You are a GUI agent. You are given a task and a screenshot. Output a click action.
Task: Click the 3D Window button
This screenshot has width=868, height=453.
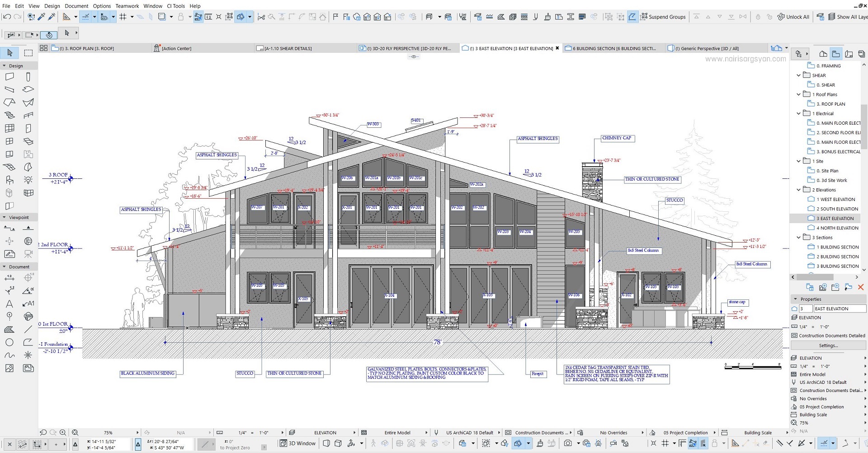tap(297, 444)
